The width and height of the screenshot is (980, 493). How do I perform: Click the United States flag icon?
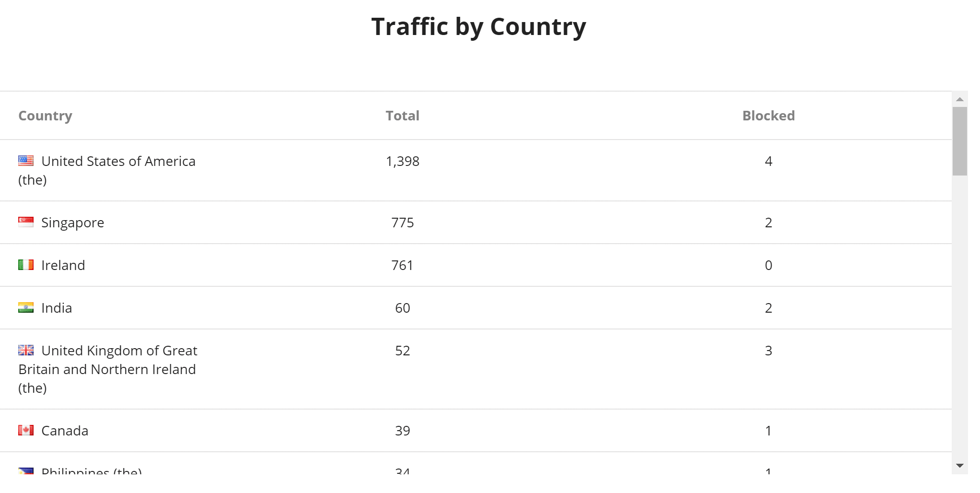click(26, 160)
